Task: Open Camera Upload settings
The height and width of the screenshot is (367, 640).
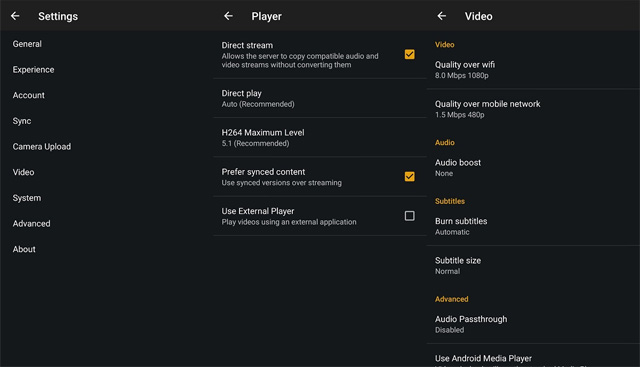Action: coord(42,147)
